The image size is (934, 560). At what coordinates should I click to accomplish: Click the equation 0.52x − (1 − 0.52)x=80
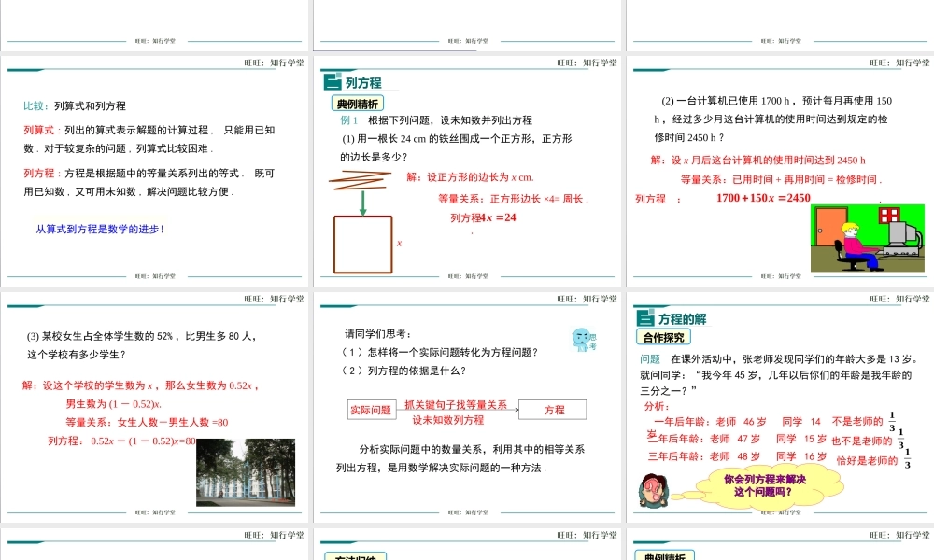(144, 441)
